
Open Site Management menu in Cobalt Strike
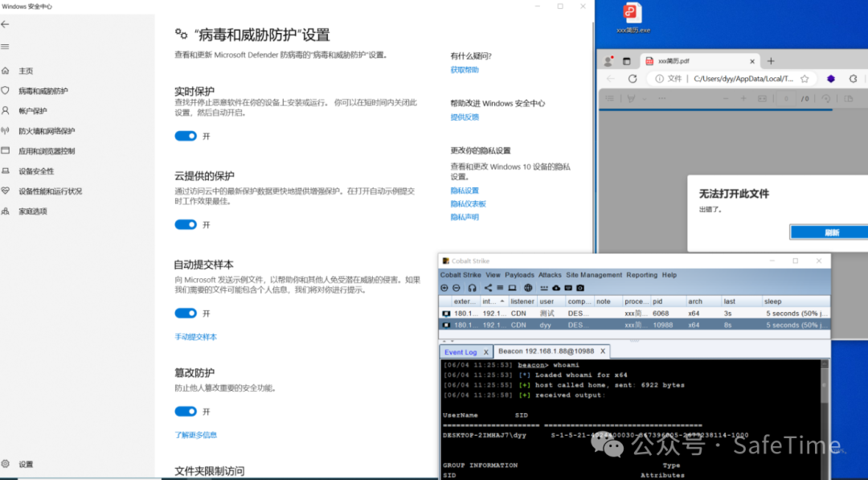coord(594,275)
